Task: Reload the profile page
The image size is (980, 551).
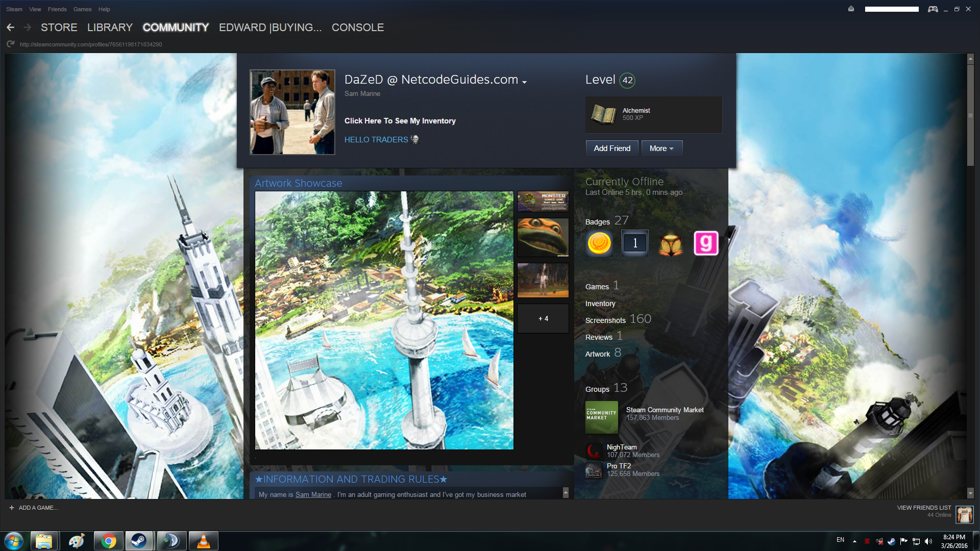Action: click(10, 44)
